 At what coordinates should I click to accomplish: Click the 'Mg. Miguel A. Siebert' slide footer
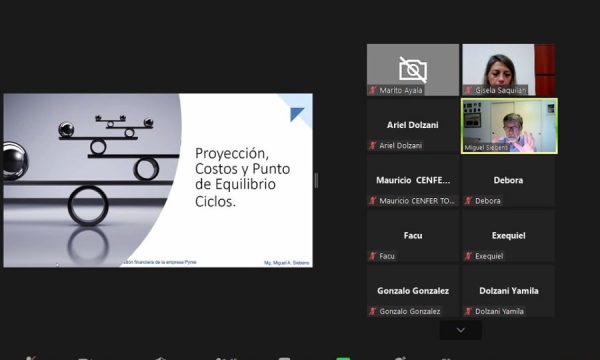tap(287, 263)
